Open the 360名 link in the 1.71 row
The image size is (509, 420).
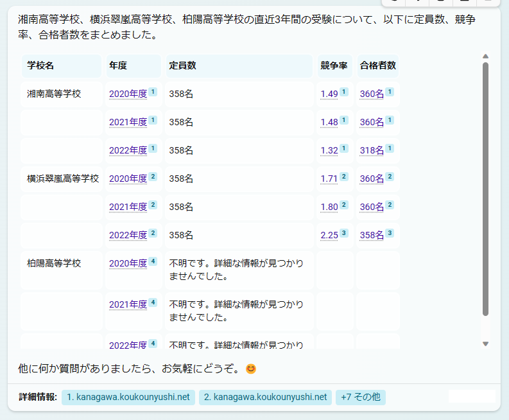tap(372, 179)
